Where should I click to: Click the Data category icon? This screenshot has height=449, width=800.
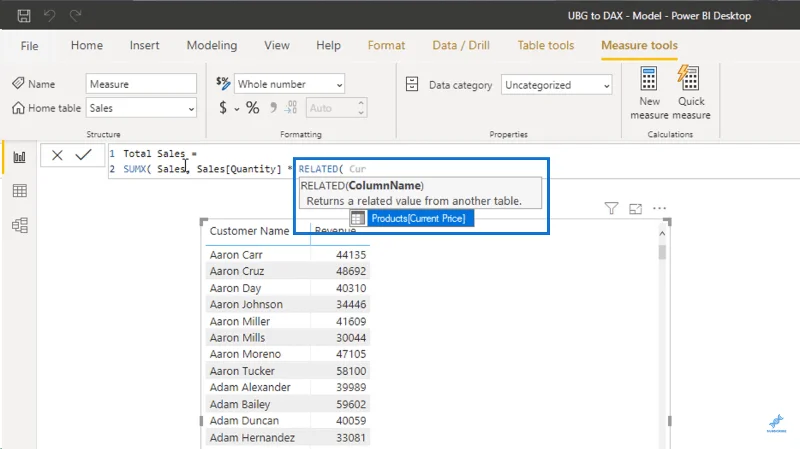point(412,84)
